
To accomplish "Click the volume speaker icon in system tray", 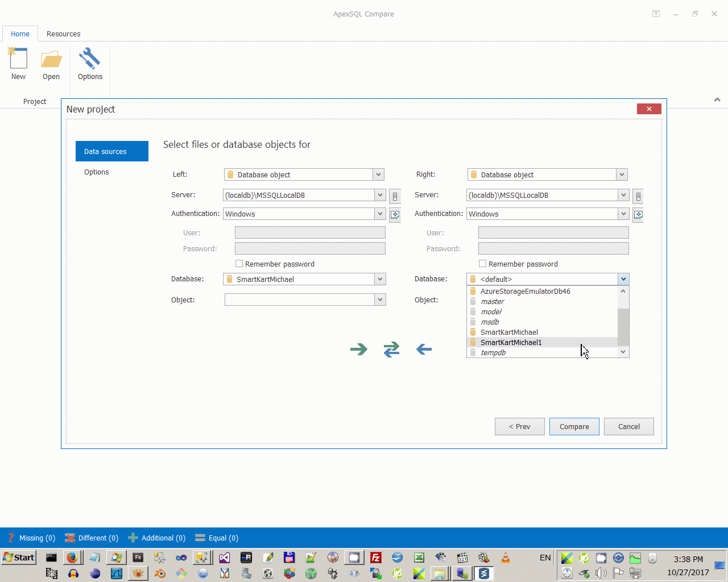I will point(601,573).
